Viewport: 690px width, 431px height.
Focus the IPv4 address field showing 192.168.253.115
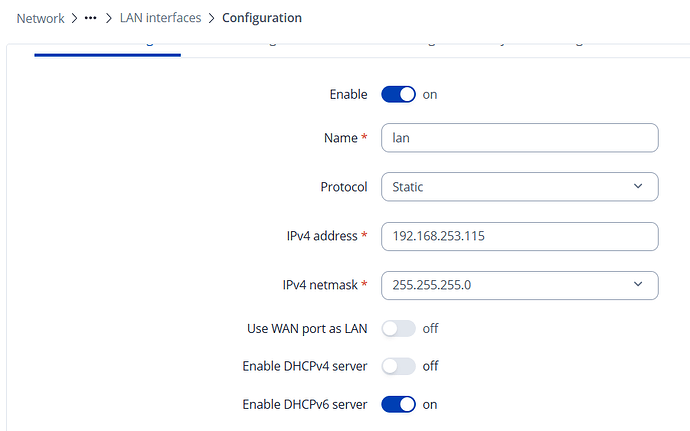(x=518, y=236)
